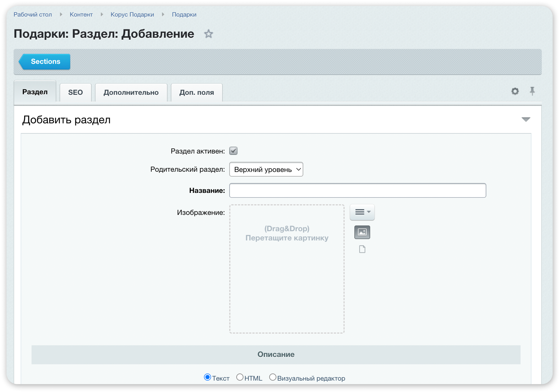Go back via the Sections button
560x392 pixels.
45,62
